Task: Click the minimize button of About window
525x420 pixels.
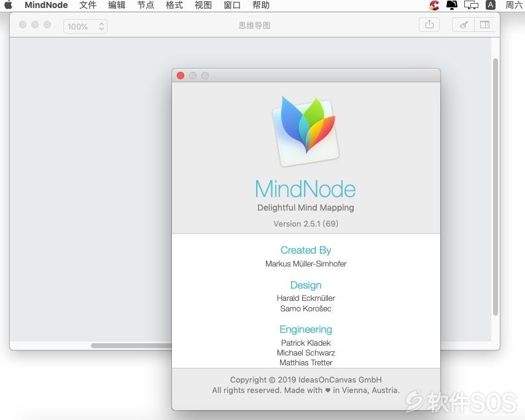Action: (193, 76)
